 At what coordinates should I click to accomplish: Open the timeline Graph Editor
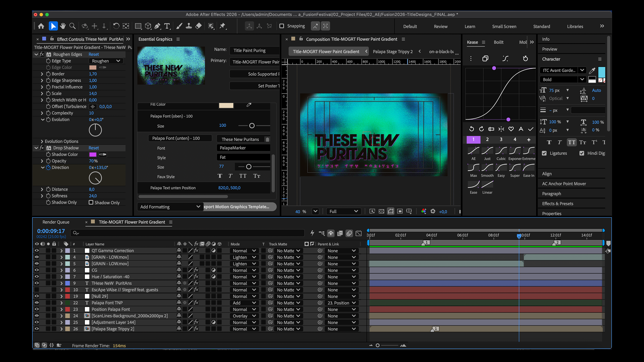click(359, 233)
